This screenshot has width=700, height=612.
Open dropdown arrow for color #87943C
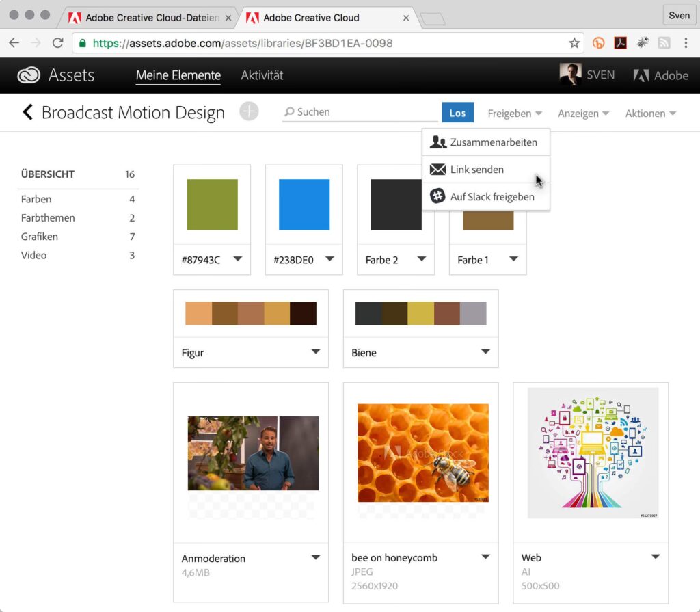[x=238, y=259]
